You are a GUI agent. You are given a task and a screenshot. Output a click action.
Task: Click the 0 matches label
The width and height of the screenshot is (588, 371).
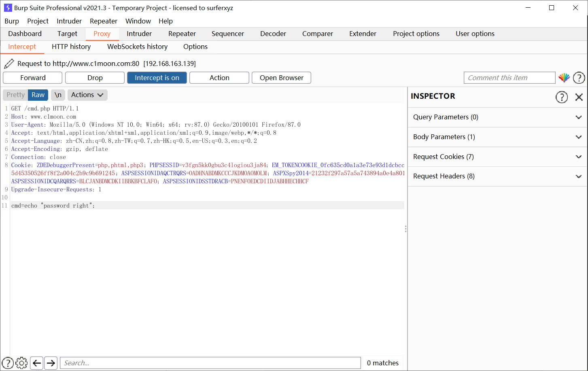[x=383, y=363]
